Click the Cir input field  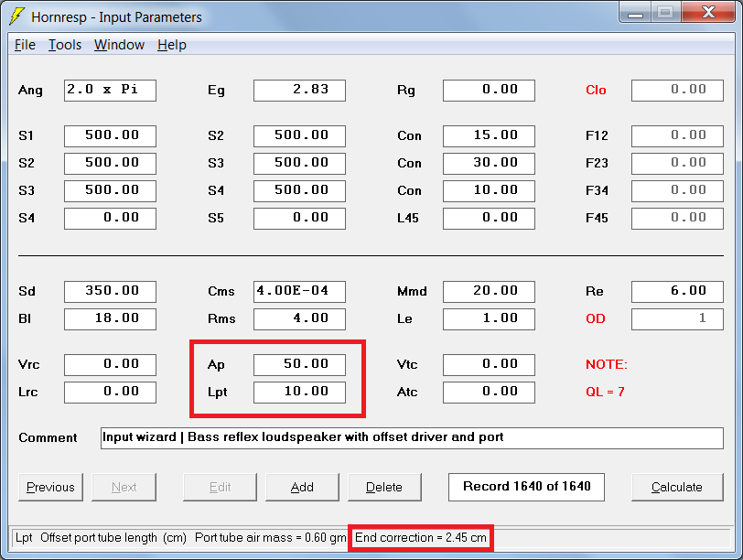pyautogui.click(x=678, y=91)
